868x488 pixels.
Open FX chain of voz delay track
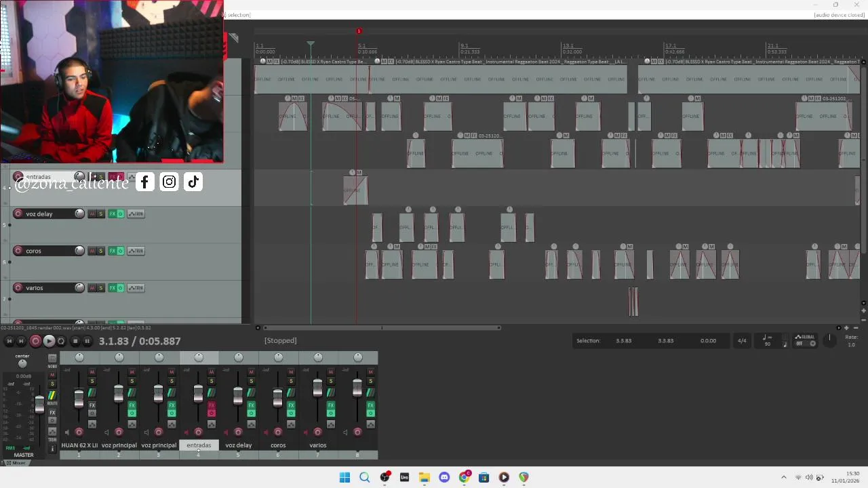pos(113,213)
